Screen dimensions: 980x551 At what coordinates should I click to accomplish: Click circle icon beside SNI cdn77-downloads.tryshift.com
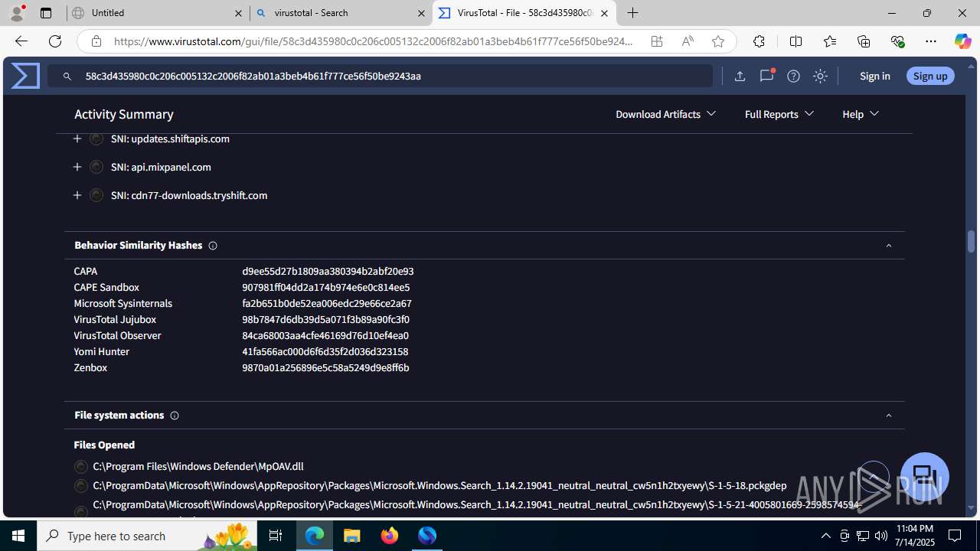96,195
